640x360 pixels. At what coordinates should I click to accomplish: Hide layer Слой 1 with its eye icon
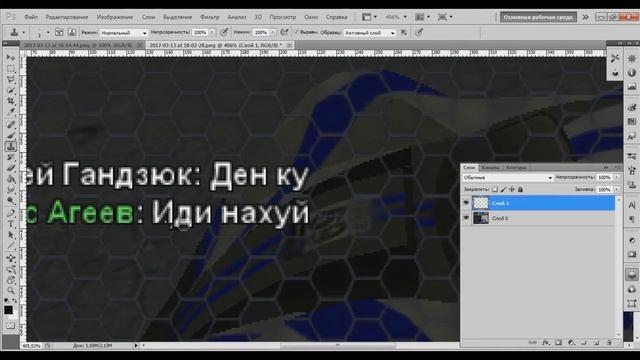click(466, 203)
